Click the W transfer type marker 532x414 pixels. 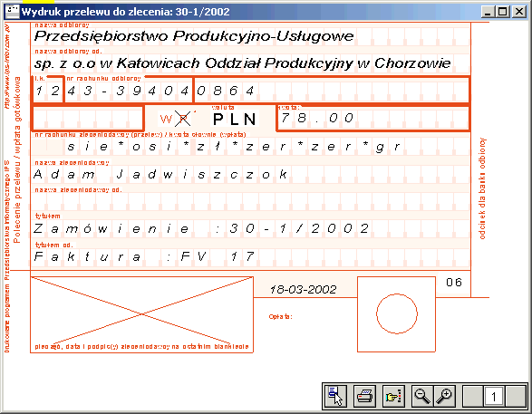coord(166,119)
